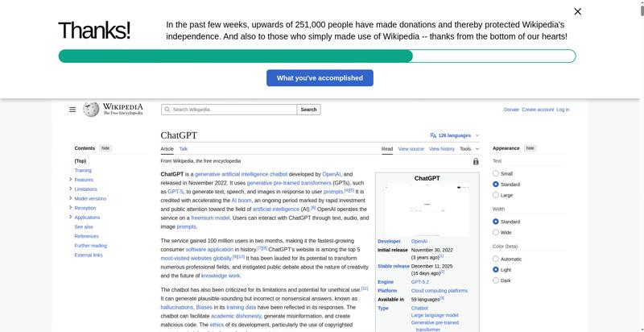Open the View history tab

(441, 149)
